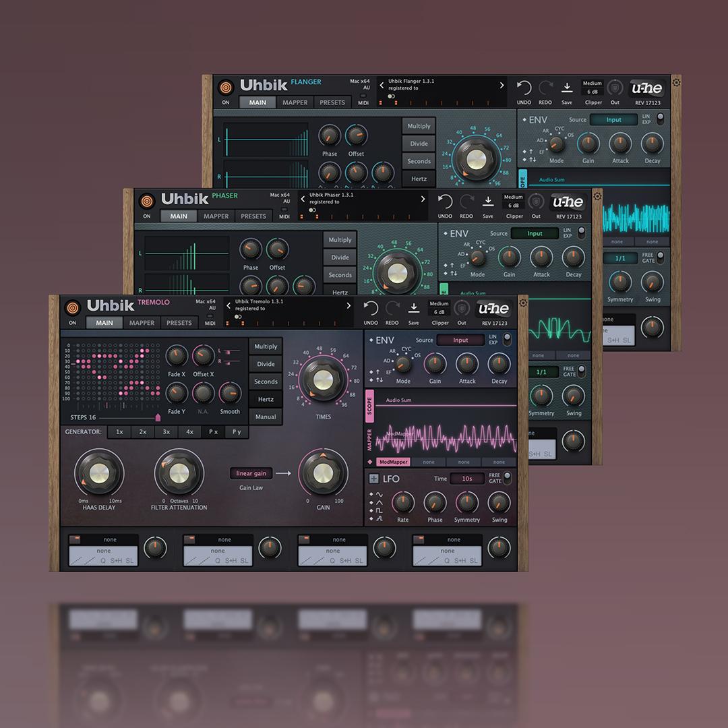Open Tremolo Clipper Medium 6 dB selector
The height and width of the screenshot is (728, 728).
[x=439, y=308]
